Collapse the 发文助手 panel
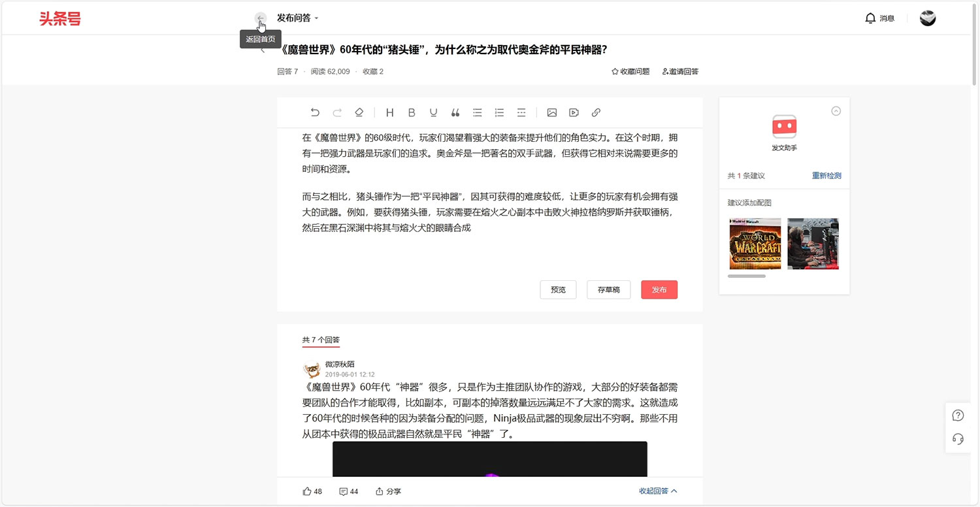Screen dimensions: 980x507 click(x=836, y=111)
